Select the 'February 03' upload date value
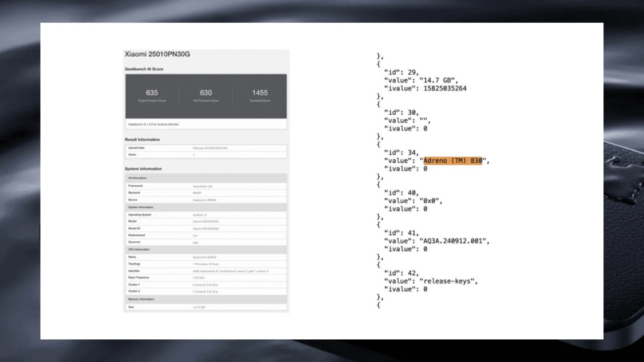Image resolution: width=644 pixels, height=362 pixels. click(x=210, y=148)
